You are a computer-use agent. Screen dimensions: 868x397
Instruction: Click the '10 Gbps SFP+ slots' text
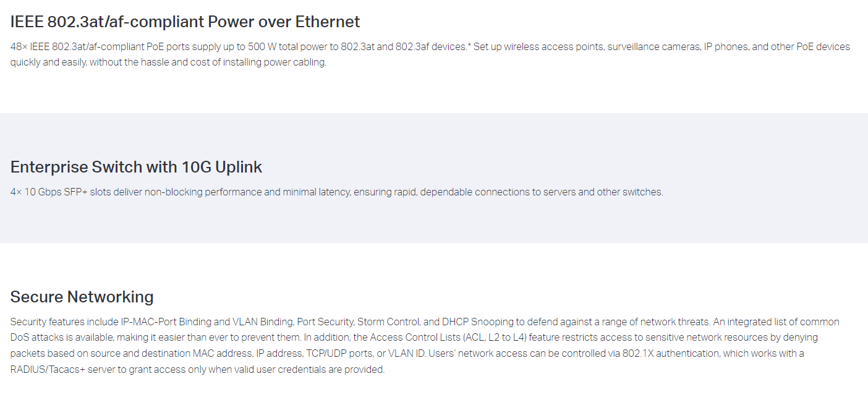pyautogui.click(x=67, y=192)
